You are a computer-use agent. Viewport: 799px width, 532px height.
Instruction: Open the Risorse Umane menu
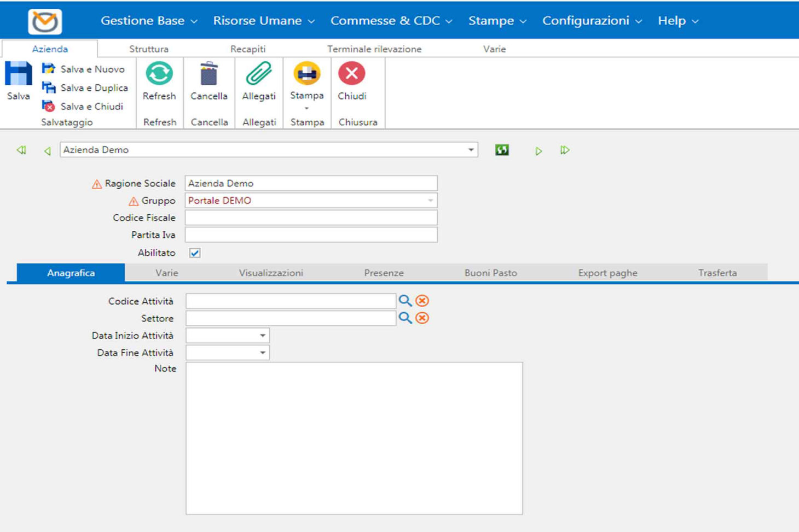point(264,21)
